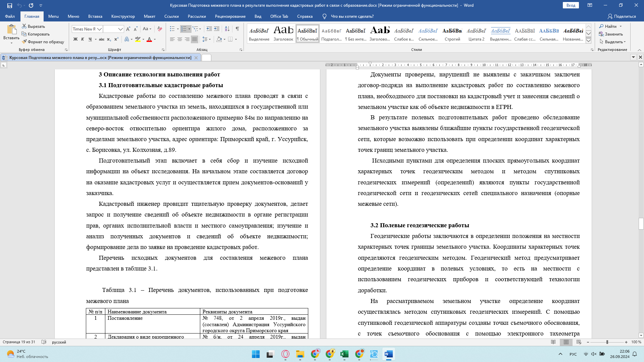Click the Найти find button
Viewport: 644px width, 362px height.
tap(608, 26)
